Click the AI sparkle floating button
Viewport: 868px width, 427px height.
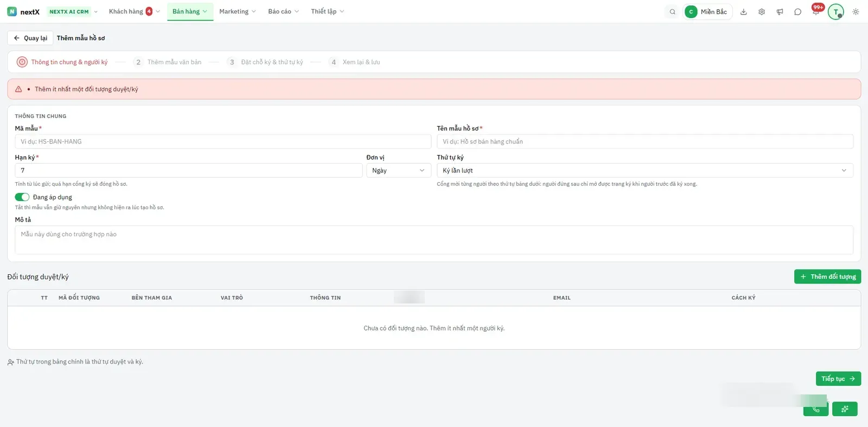click(845, 409)
